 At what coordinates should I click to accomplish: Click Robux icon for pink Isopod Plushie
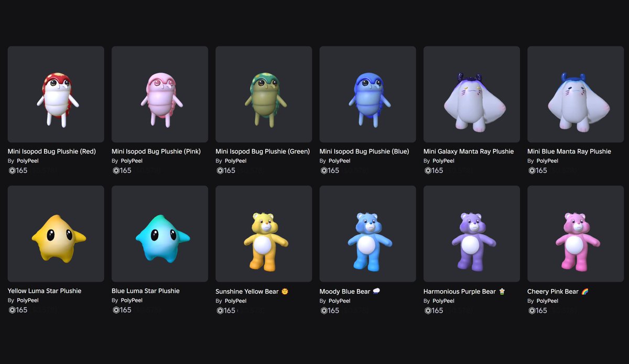tap(115, 170)
